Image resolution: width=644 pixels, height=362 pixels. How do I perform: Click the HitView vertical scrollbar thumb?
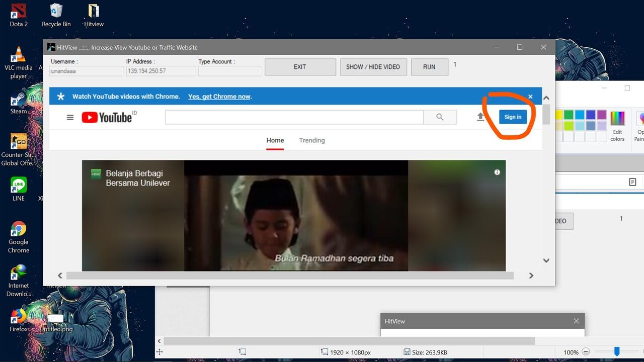click(546, 114)
